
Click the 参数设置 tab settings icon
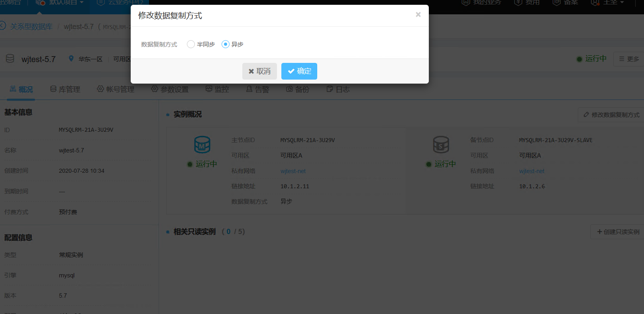point(155,89)
